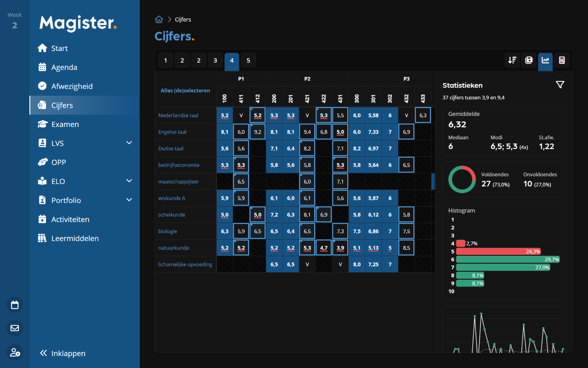Click the bedrijfseconomie subject name
This screenshot has height=368, width=588.
(x=179, y=165)
